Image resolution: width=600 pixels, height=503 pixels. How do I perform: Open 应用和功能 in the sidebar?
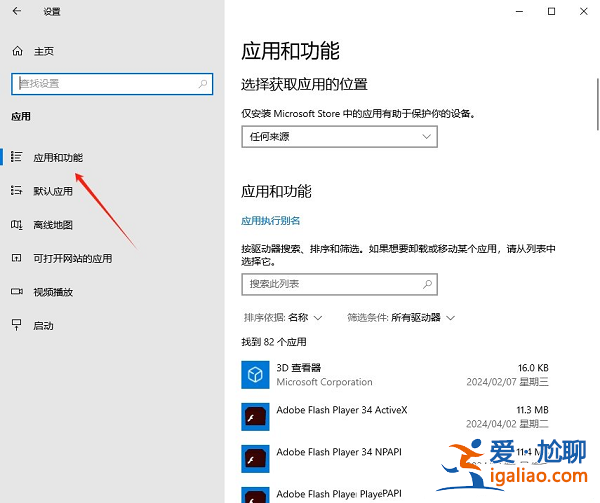58,157
